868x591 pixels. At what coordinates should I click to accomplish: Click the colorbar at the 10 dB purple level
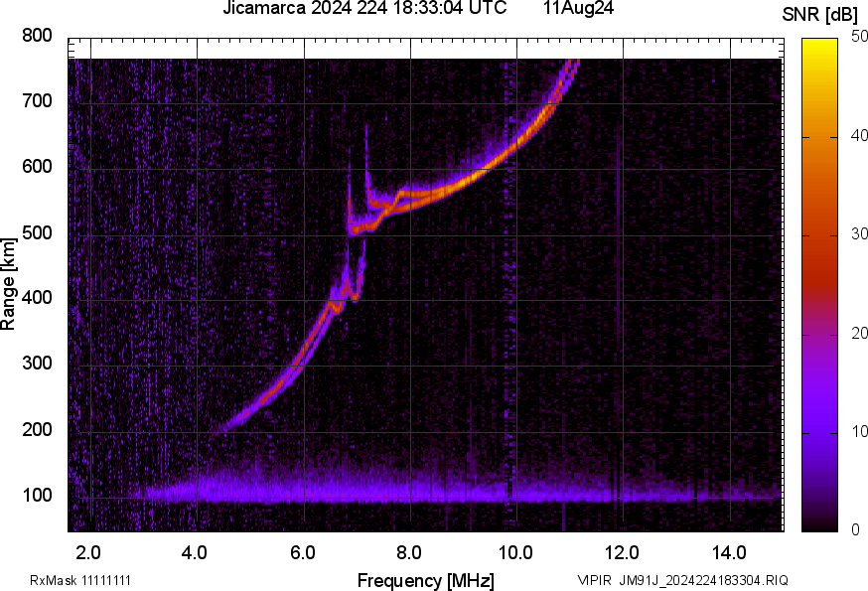tap(819, 433)
